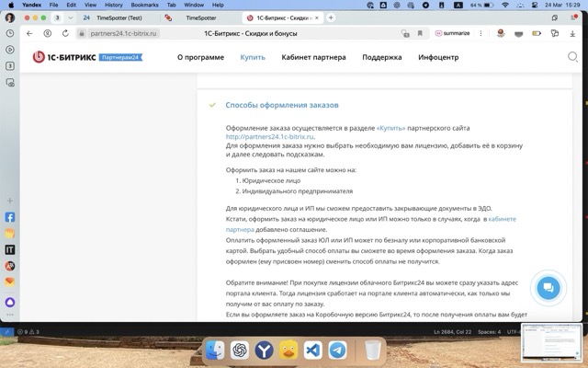
Task: Click the Alice assistant icon in sidebar
Action: (9, 302)
